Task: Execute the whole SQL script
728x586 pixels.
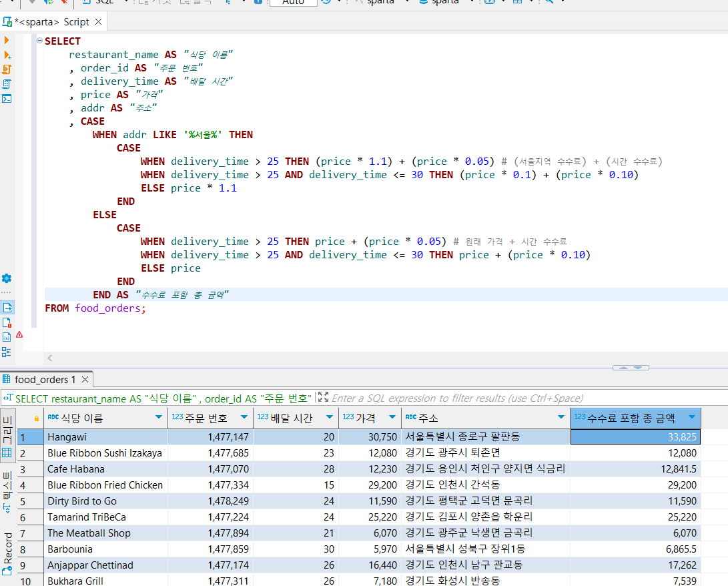Action: click(x=7, y=69)
